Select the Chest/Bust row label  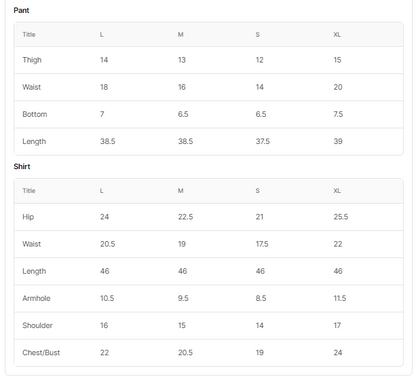tap(41, 353)
